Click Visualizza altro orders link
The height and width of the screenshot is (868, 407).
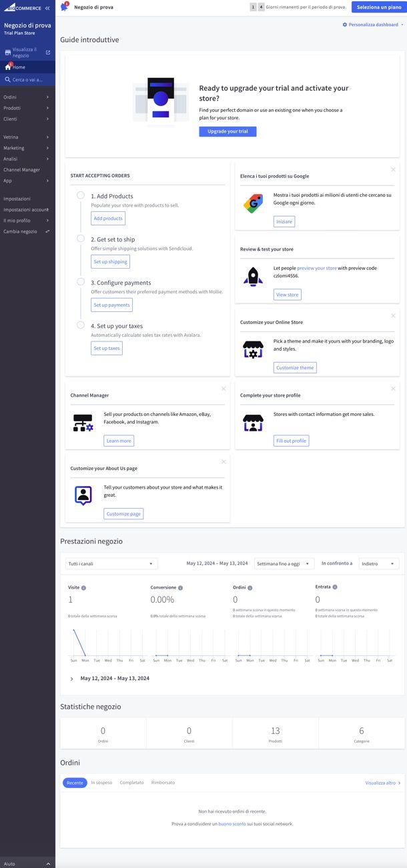click(383, 783)
